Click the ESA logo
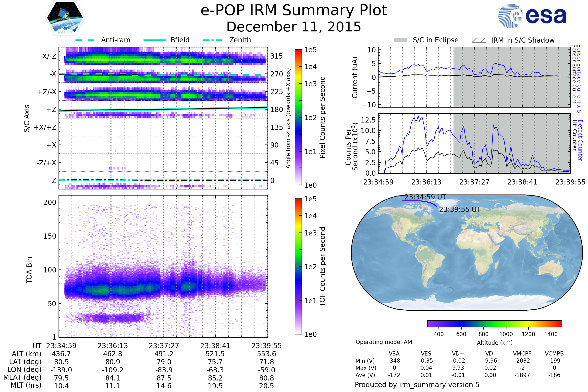 pos(532,15)
